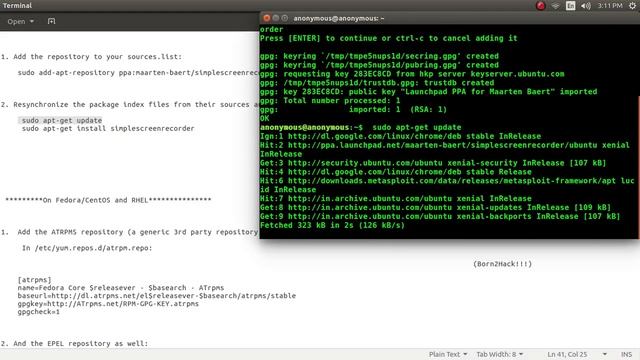This screenshot has height=360, width=640.
Task: Click the name=Fedora Core $releasever line
Action: pyautogui.click(x=121, y=288)
